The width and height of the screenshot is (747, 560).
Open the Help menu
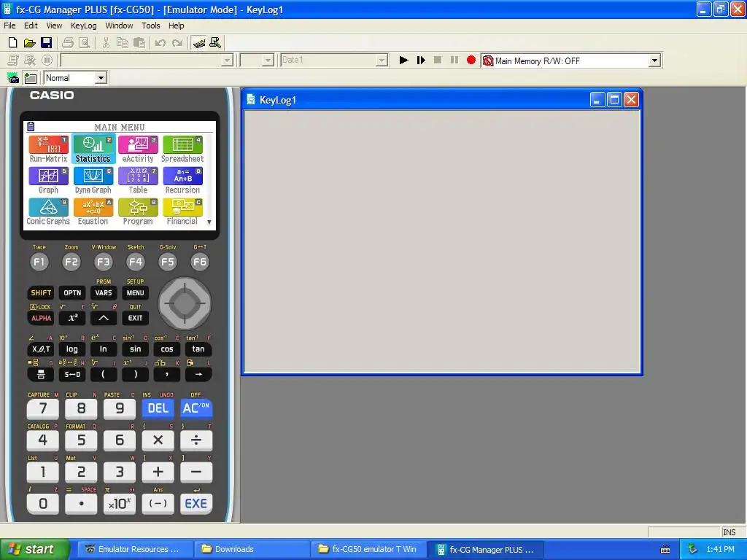(177, 26)
